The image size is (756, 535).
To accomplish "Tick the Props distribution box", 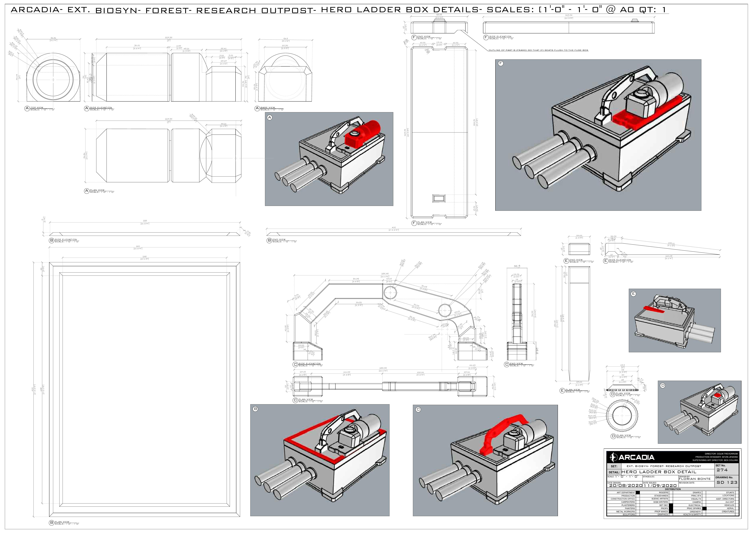I will coord(671,508).
